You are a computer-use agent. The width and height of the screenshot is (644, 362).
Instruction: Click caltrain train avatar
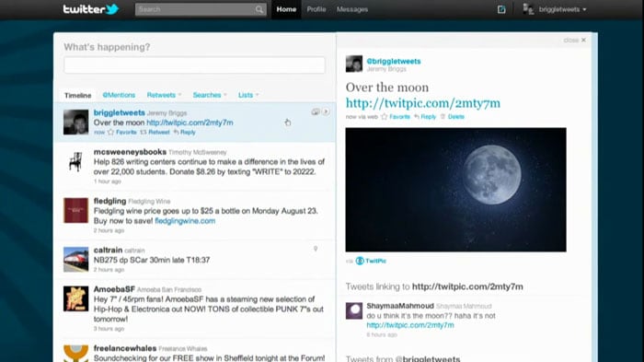click(76, 259)
